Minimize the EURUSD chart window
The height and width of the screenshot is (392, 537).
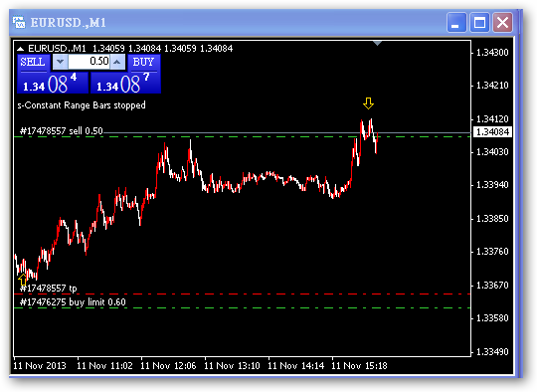(456, 23)
